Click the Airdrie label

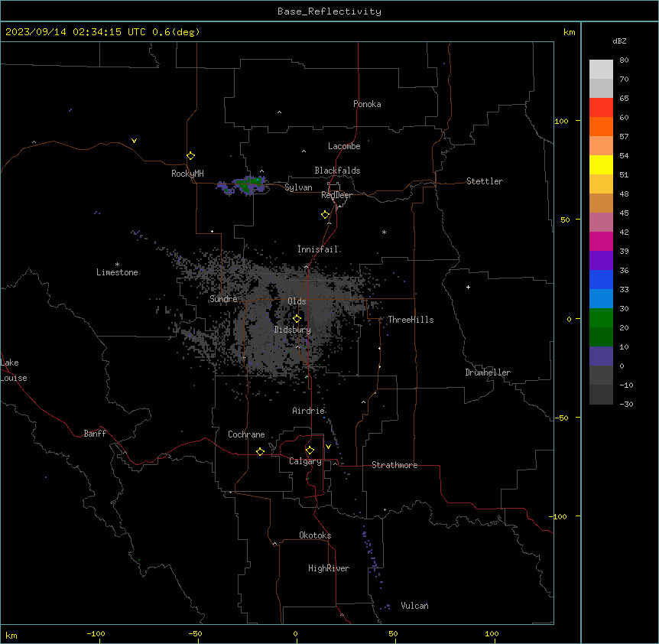tap(307, 411)
